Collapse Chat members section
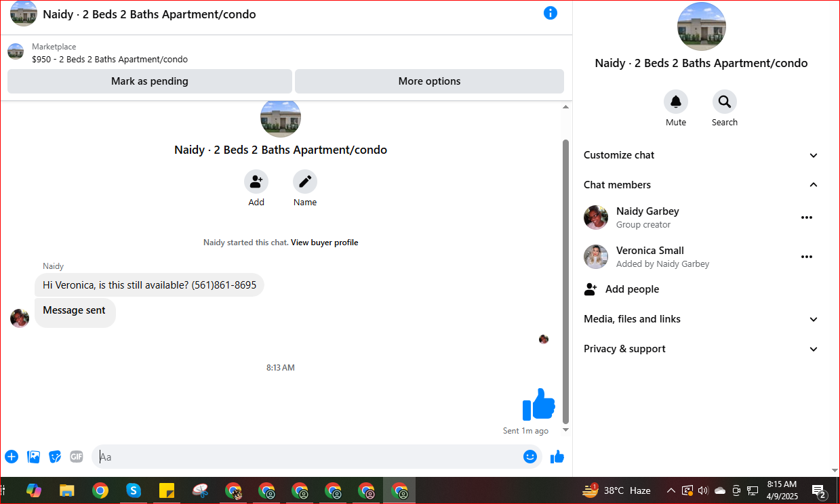840x504 pixels. pyautogui.click(x=702, y=185)
